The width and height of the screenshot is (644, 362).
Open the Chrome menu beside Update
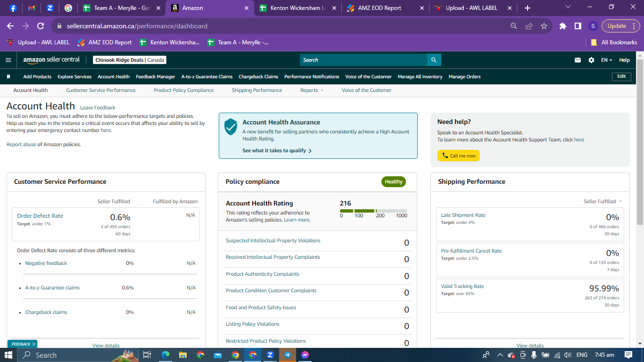coord(634,26)
